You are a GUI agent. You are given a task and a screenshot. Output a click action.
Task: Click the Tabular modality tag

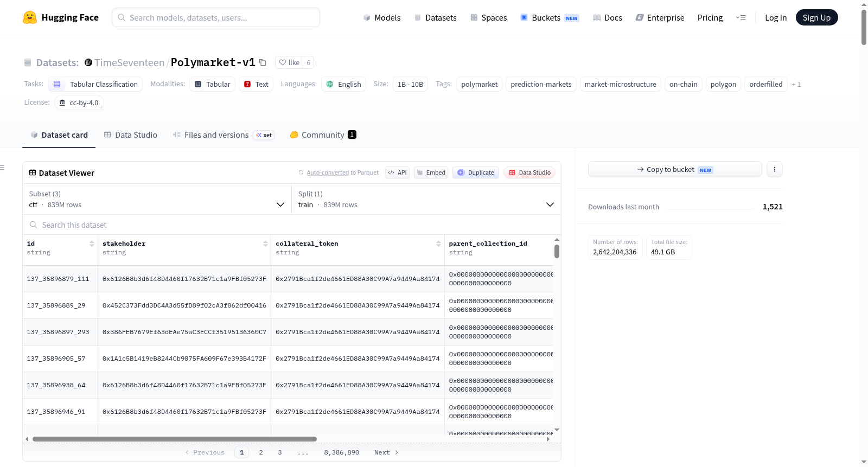pos(213,84)
